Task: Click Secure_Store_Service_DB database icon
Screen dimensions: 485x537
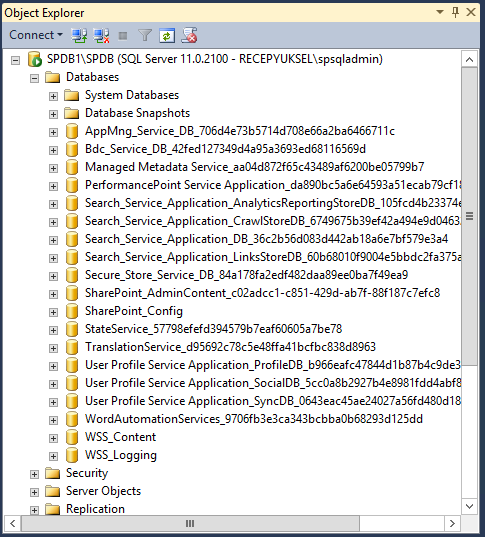Action: click(72, 275)
